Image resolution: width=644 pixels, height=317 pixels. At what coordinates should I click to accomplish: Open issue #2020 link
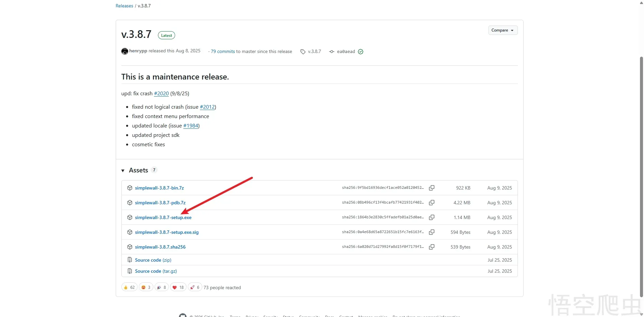161,94
